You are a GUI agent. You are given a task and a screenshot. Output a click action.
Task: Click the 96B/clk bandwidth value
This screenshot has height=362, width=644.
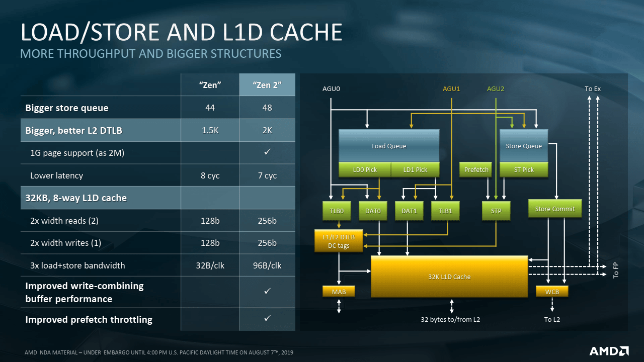(x=267, y=265)
